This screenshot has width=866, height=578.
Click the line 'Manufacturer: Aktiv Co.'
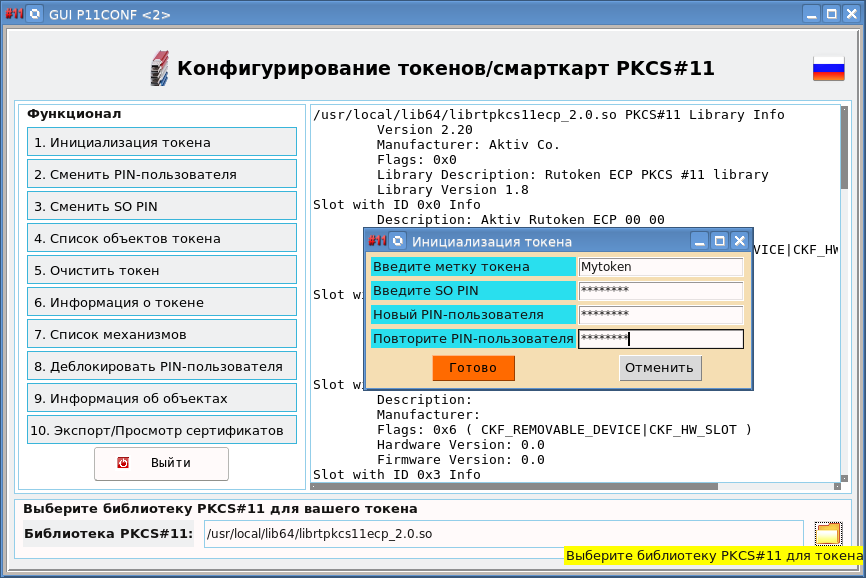[x=468, y=145]
